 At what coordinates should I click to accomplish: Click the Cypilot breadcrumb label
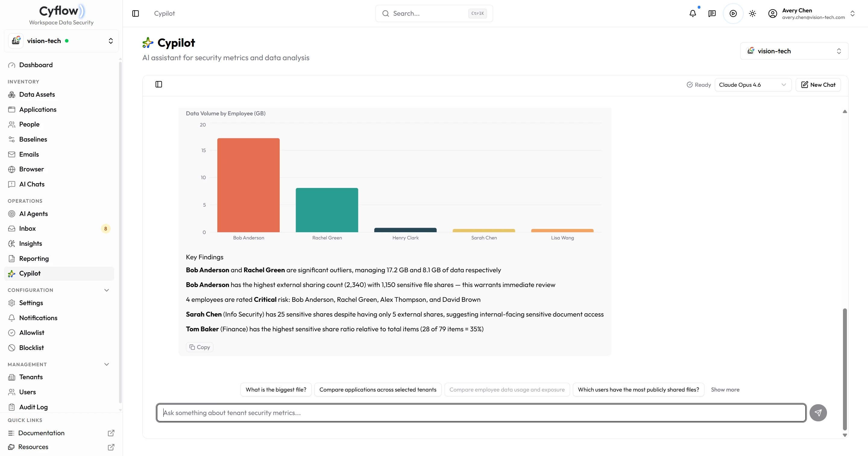pos(165,14)
